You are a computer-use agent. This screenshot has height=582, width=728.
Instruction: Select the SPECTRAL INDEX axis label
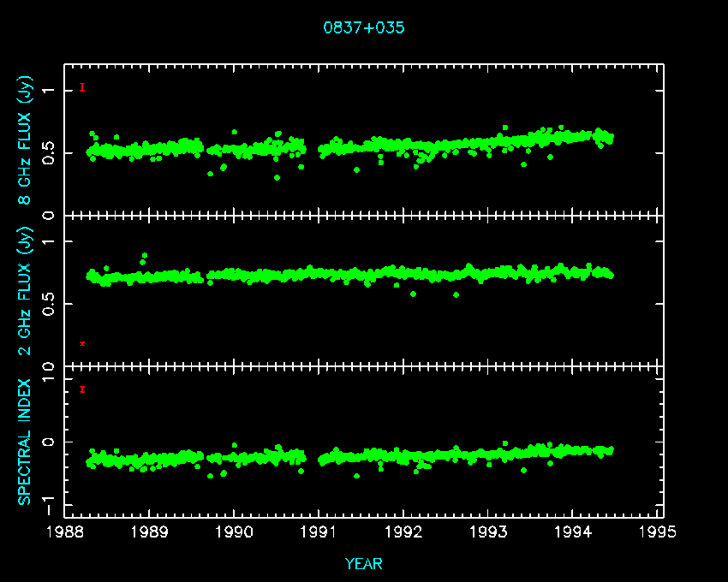(26, 442)
